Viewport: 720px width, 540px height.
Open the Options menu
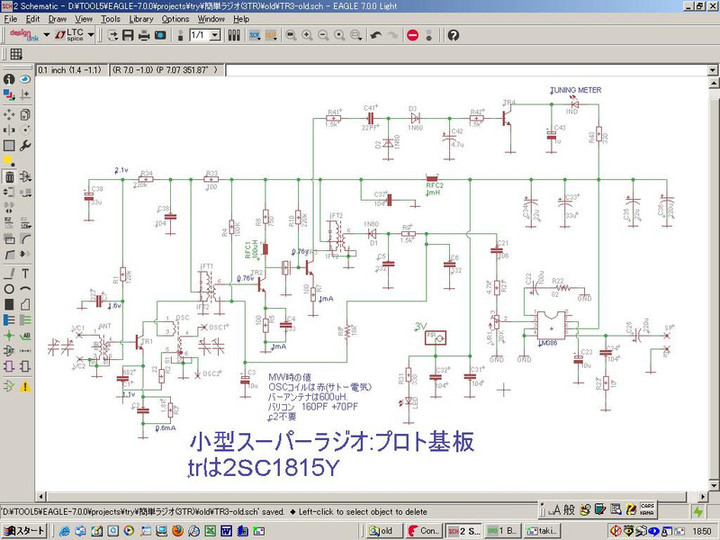click(x=175, y=19)
